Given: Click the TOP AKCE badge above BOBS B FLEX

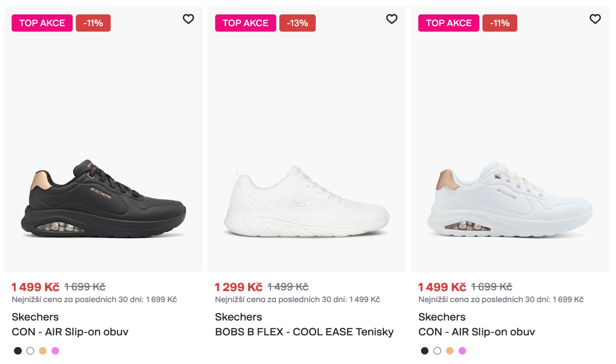Looking at the screenshot, I should pyautogui.click(x=245, y=23).
